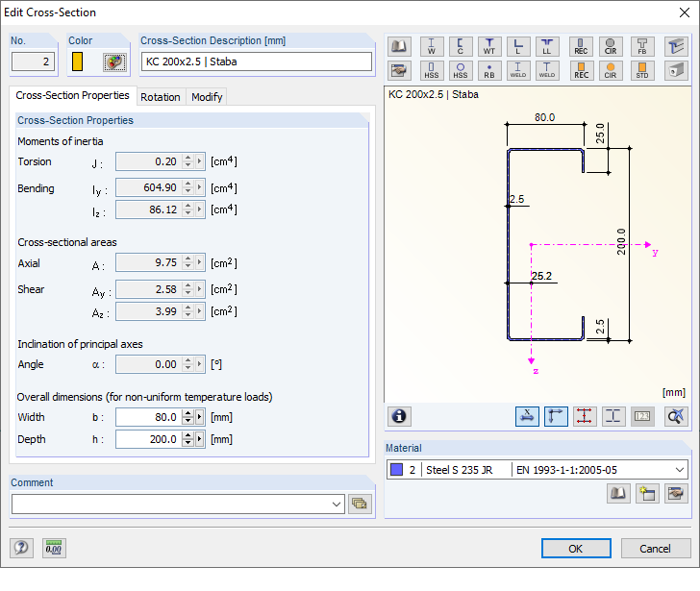Choose the LL double angle section
700x591 pixels.
coord(547,46)
